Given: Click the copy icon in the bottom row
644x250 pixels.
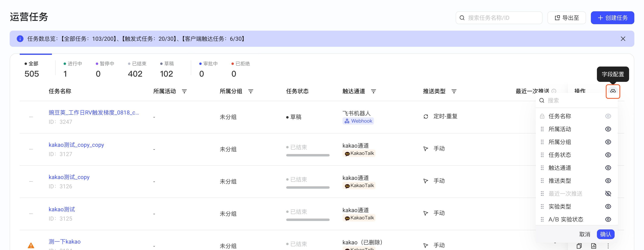Looking at the screenshot, I should pyautogui.click(x=579, y=246).
